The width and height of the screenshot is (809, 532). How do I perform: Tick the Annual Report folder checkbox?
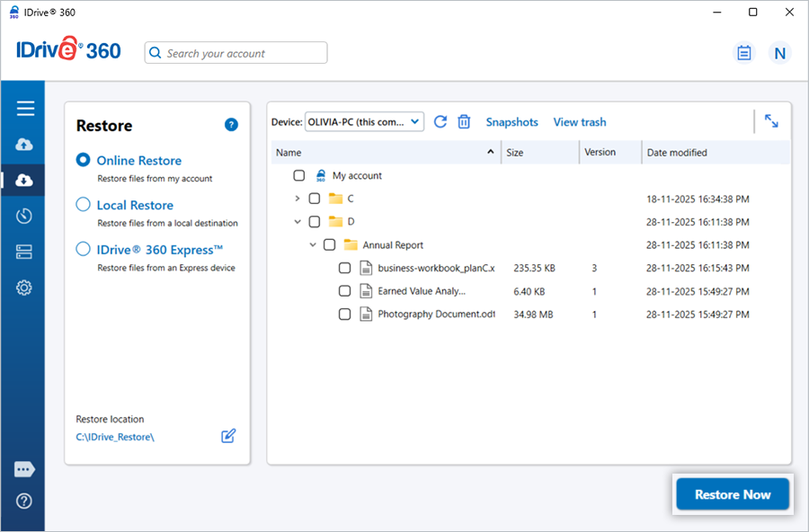[x=329, y=244]
